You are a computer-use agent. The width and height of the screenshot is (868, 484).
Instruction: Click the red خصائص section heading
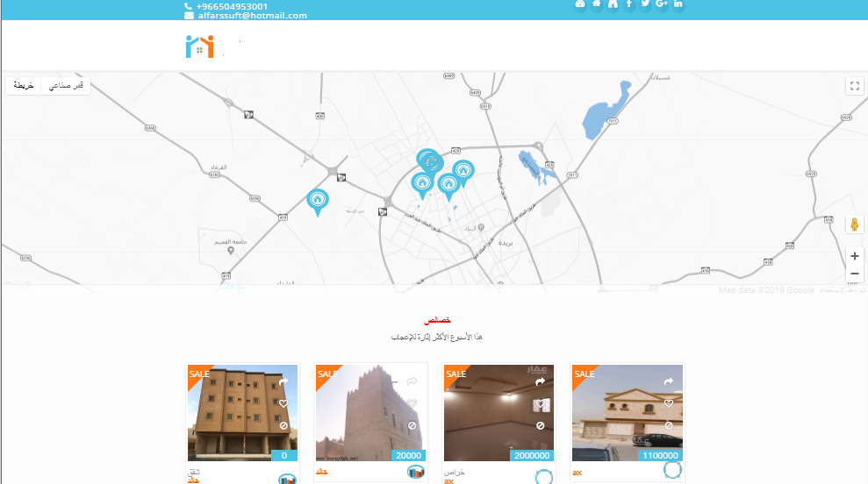coord(437,320)
